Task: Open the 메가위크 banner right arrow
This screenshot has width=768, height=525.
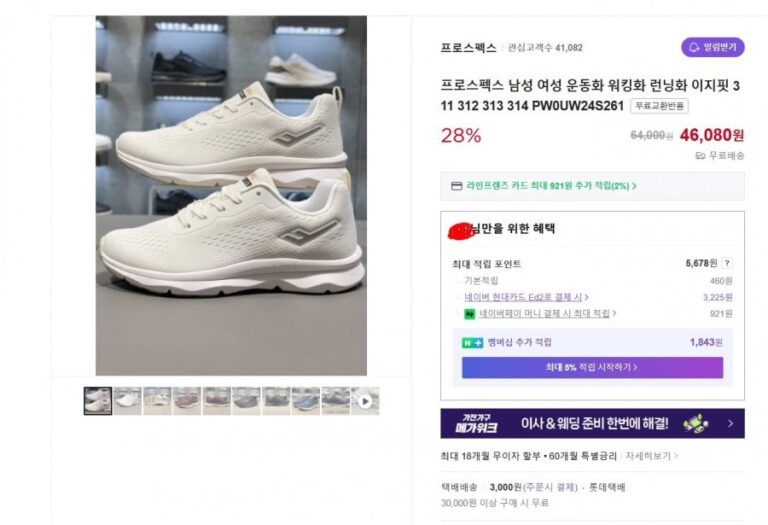Action: click(731, 424)
